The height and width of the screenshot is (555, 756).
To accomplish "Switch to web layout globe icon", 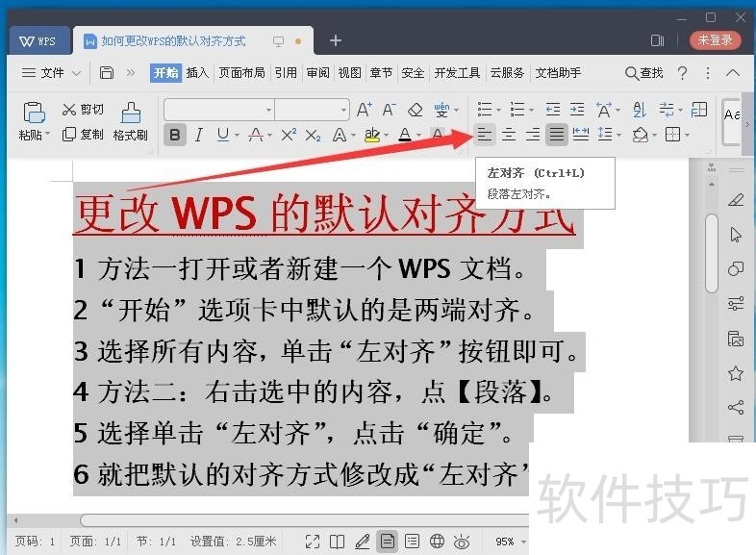I will tap(437, 541).
